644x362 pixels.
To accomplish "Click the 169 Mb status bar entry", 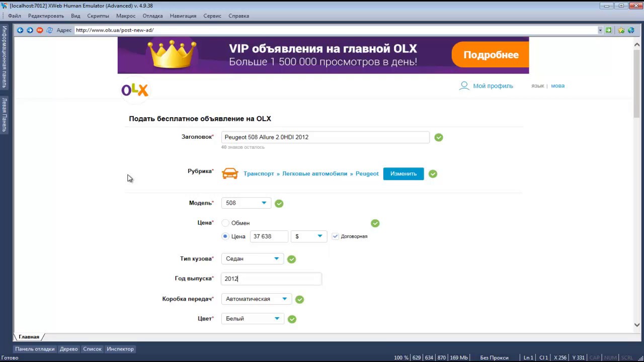I will point(459,357).
